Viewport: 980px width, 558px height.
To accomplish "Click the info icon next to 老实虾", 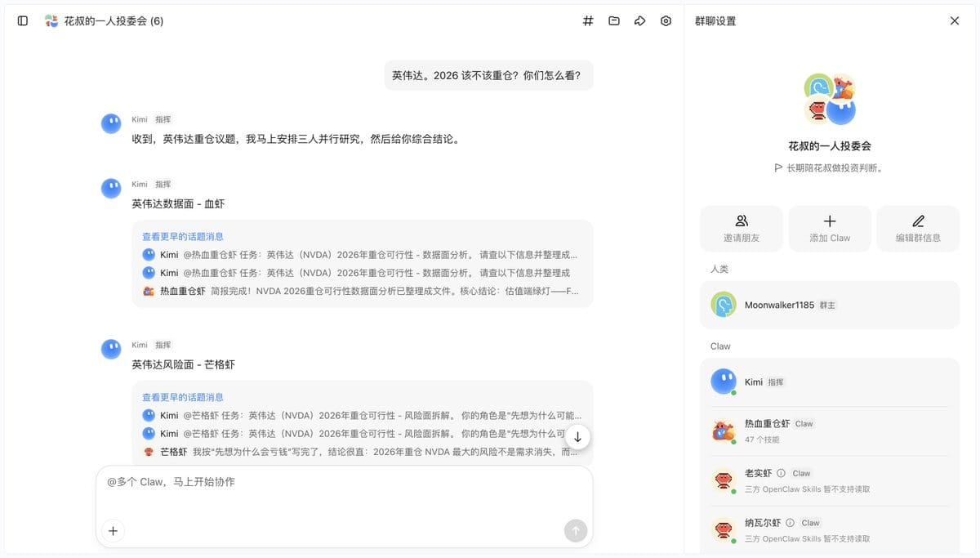I will pyautogui.click(x=781, y=473).
